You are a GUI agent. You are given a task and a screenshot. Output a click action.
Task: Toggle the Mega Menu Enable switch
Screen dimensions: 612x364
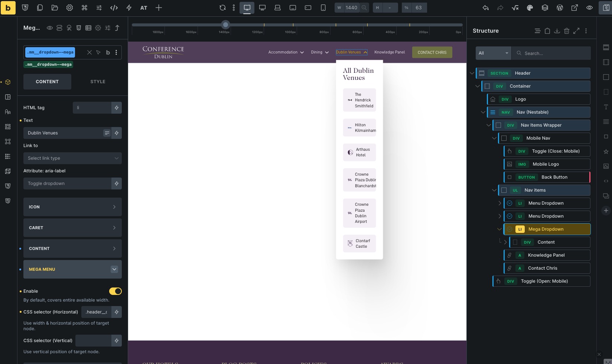[115, 291]
